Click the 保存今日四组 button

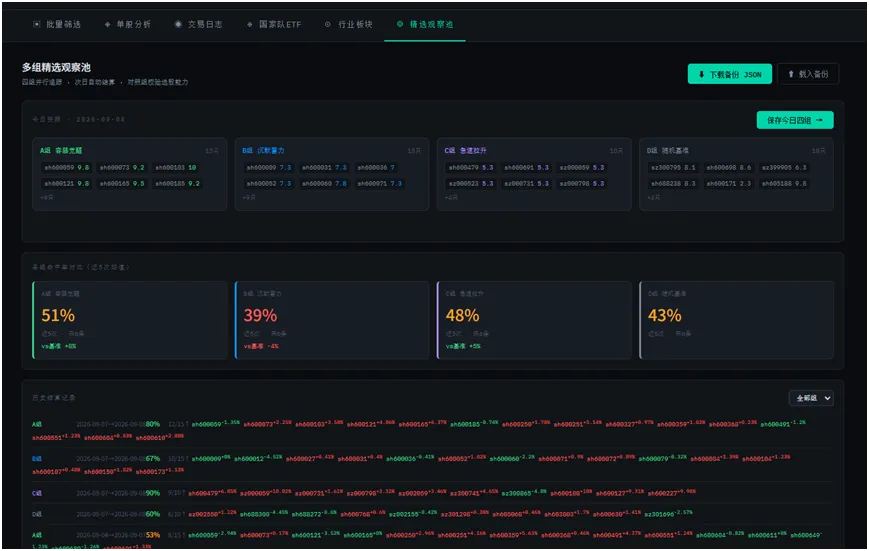pos(795,120)
